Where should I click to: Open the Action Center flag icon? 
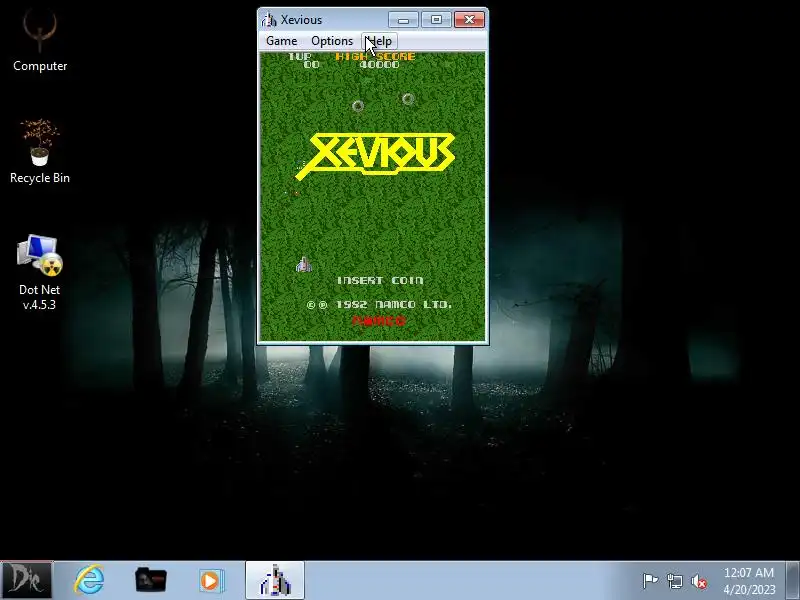pyautogui.click(x=650, y=581)
